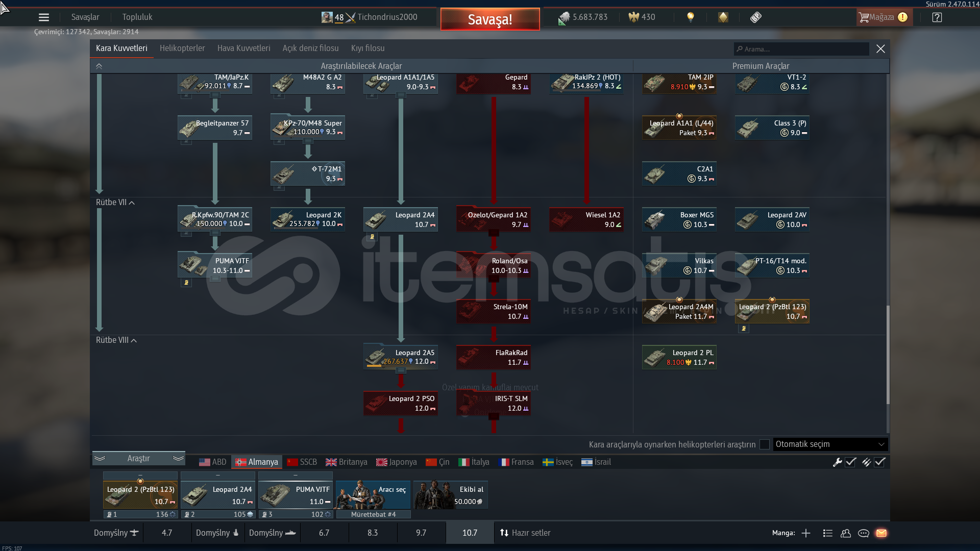This screenshot has width=980, height=551.
Task: Open Hazır setler presets
Action: (x=525, y=533)
